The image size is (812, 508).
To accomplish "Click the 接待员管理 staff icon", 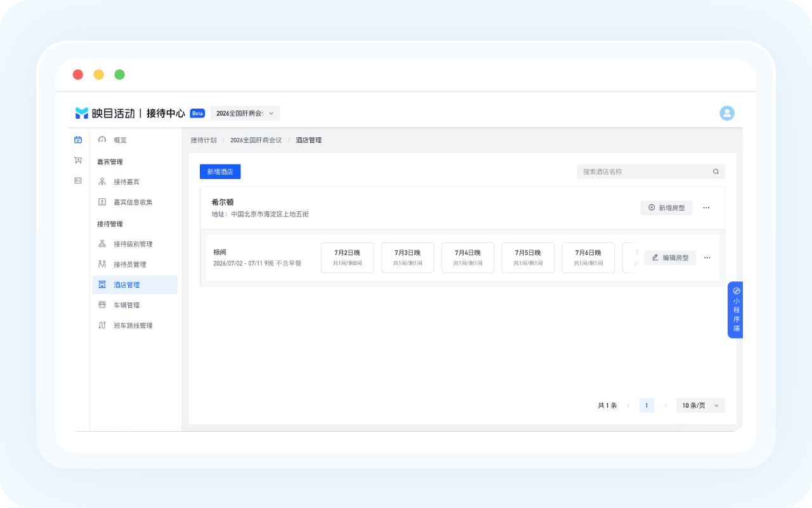I will click(x=102, y=264).
